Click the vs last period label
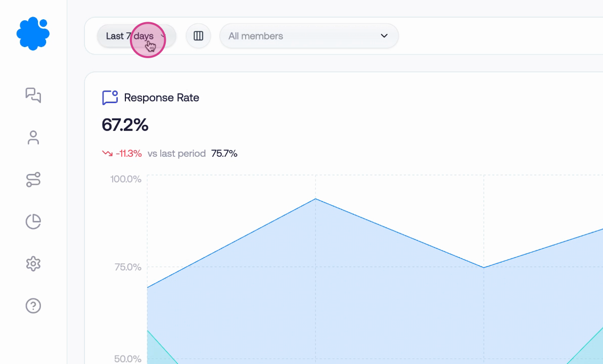 click(x=176, y=154)
